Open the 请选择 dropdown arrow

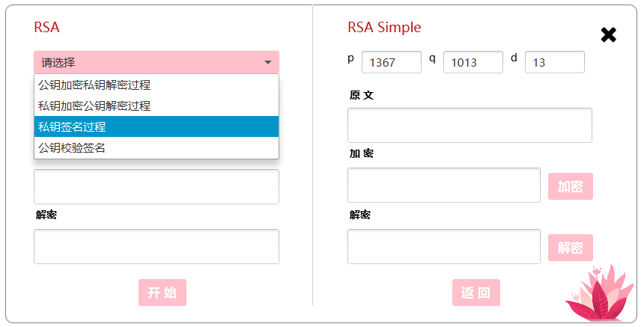click(x=268, y=62)
